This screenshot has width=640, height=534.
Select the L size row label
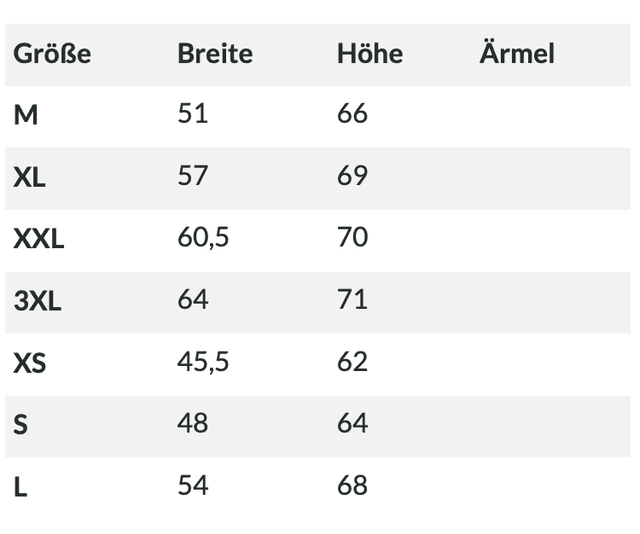pyautogui.click(x=20, y=487)
